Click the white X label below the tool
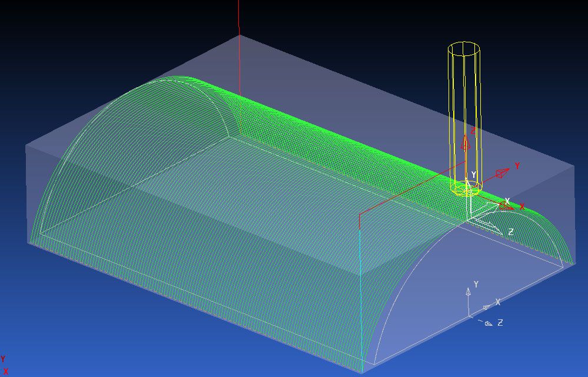 507,201
